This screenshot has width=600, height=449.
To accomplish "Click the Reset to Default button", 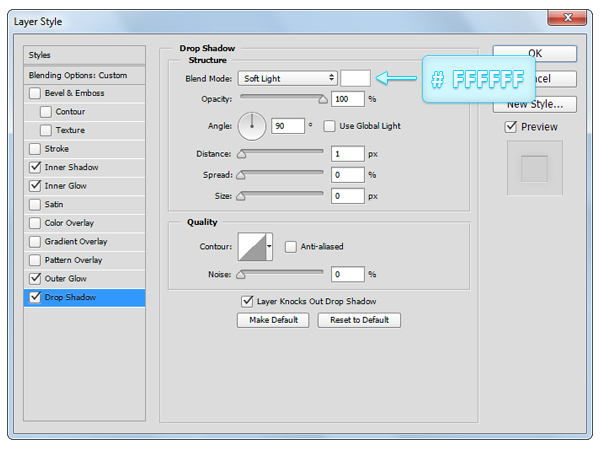I will [x=359, y=320].
